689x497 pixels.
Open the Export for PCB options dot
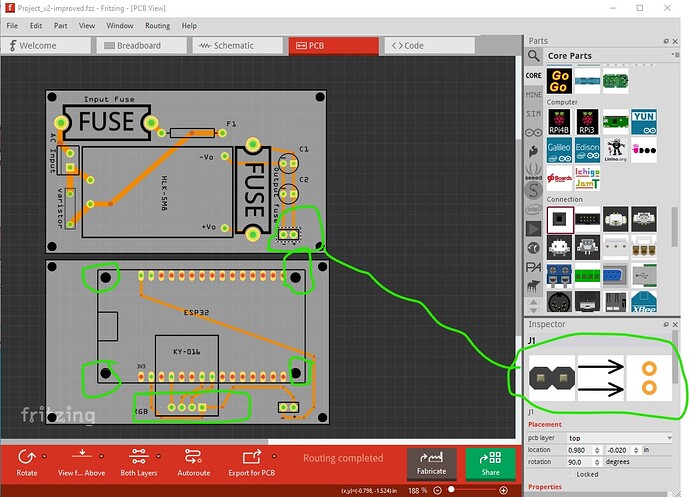(x=274, y=456)
